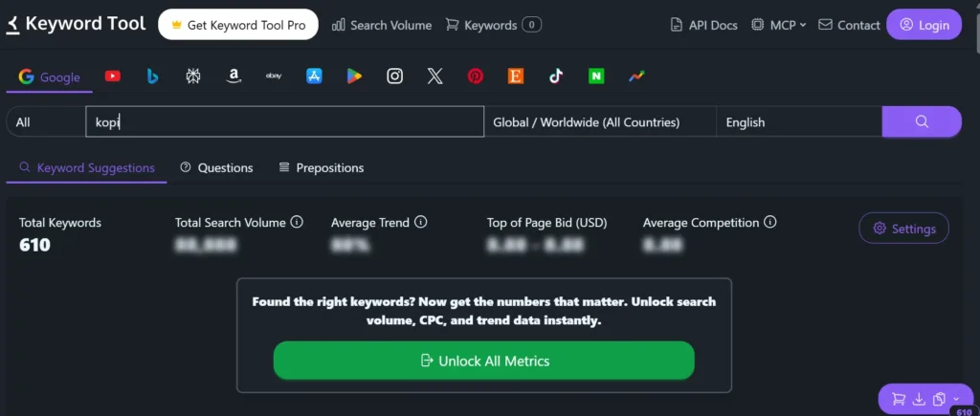Open the Global / Worldwide country dropdown

[600, 122]
